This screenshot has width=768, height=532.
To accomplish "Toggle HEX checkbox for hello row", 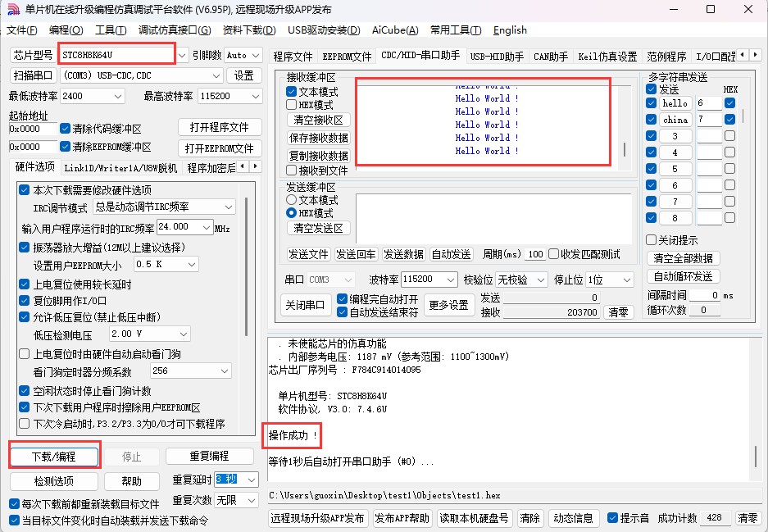I will pyautogui.click(x=729, y=102).
